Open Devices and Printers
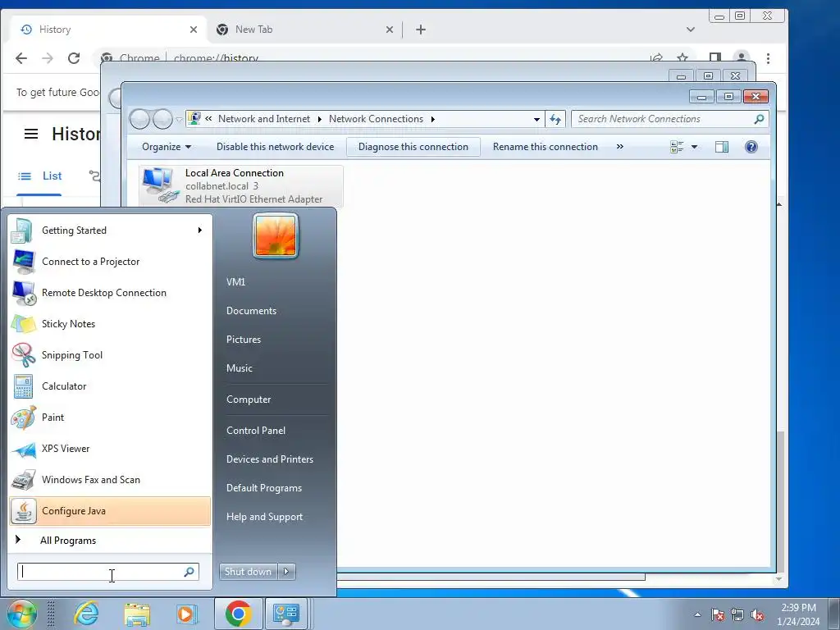This screenshot has width=840, height=630. (269, 459)
